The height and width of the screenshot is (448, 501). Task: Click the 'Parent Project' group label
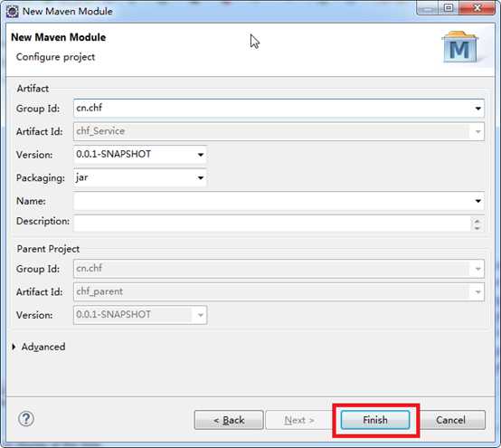point(48,249)
